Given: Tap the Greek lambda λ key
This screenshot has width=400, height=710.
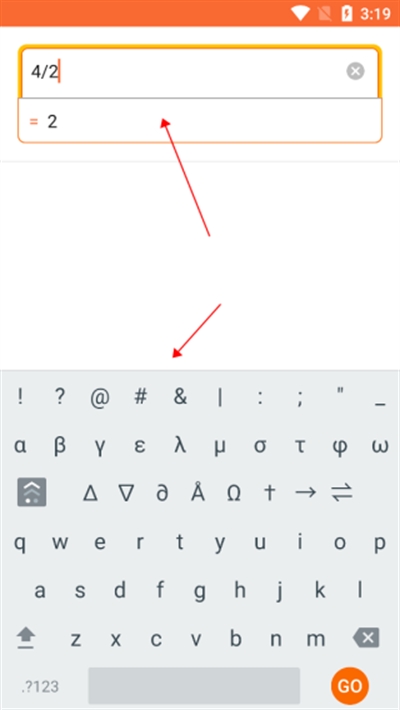Looking at the screenshot, I should coord(180,446).
